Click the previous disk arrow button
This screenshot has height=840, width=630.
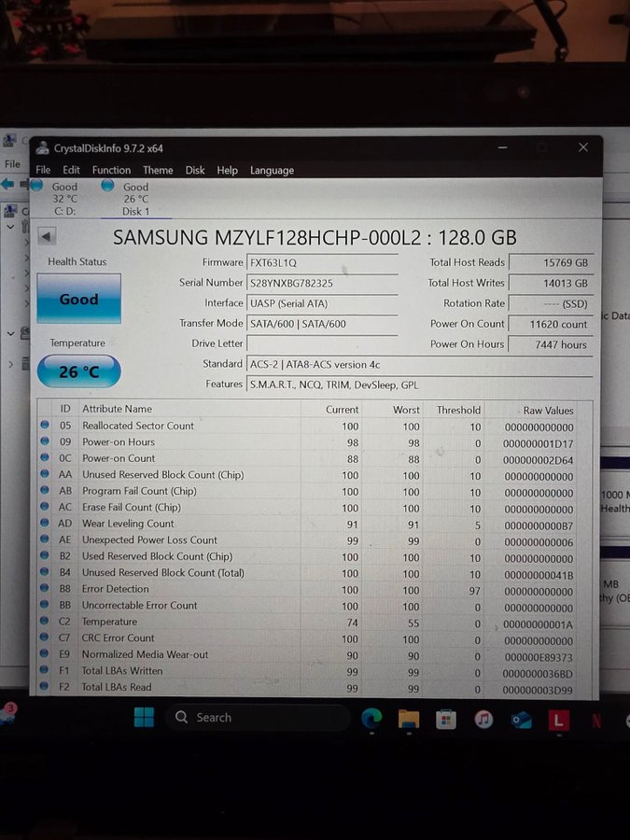(47, 237)
